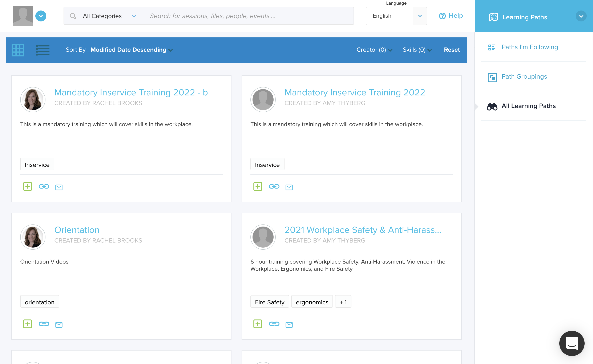Expand the Creator filter dropdown
Screen dimensions: 593x364
tap(374, 50)
